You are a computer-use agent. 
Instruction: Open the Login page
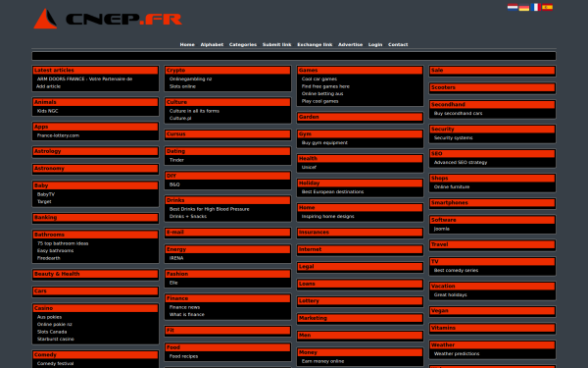(x=375, y=45)
